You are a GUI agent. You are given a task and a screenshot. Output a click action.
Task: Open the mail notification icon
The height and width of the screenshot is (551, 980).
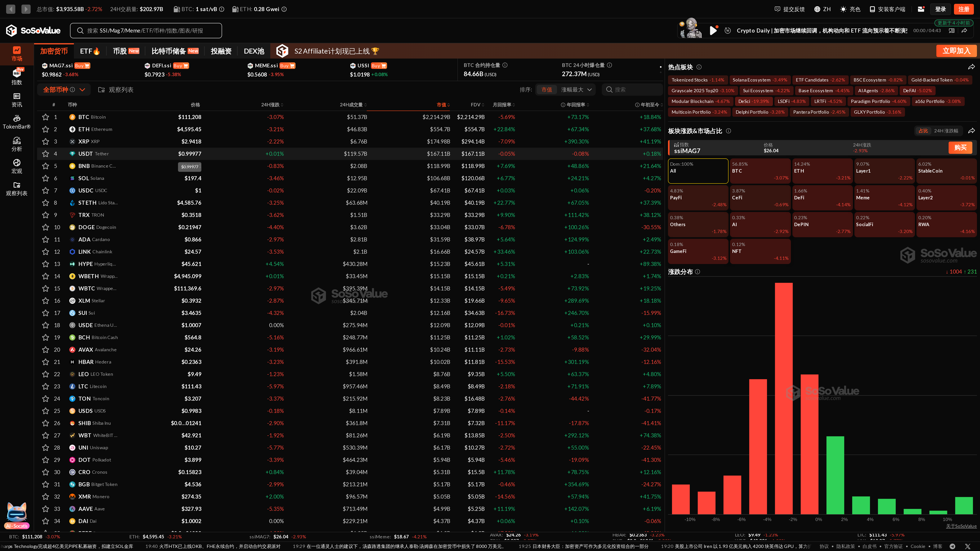pos(921,9)
